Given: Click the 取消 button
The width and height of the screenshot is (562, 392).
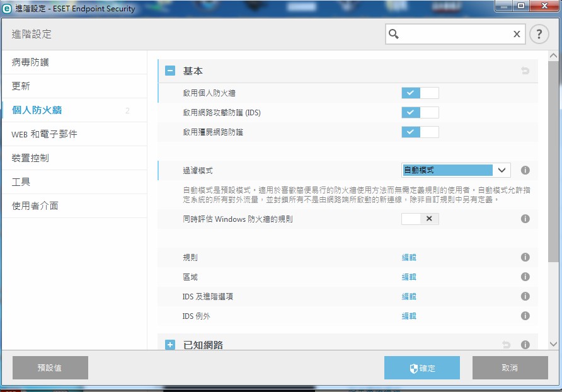Looking at the screenshot, I should [510, 367].
